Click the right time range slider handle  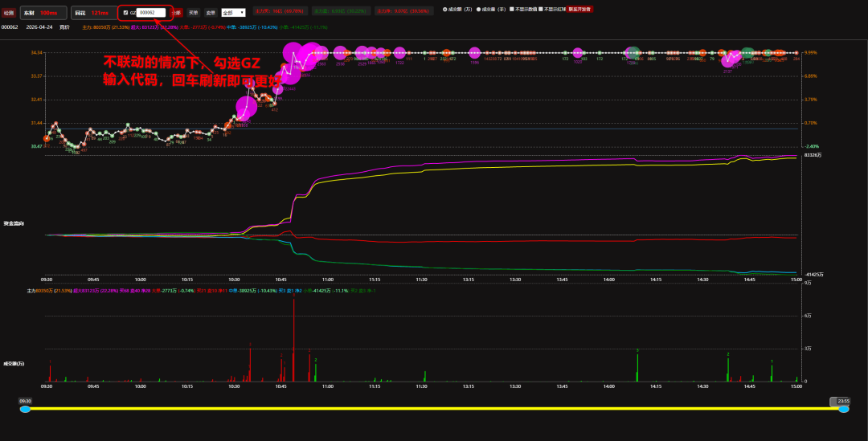pyautogui.click(x=844, y=409)
